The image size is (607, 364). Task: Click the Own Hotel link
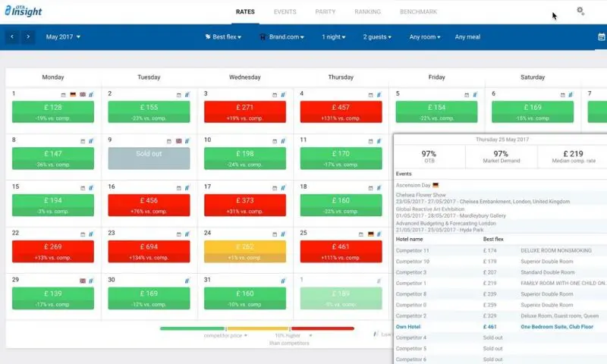[408, 327]
